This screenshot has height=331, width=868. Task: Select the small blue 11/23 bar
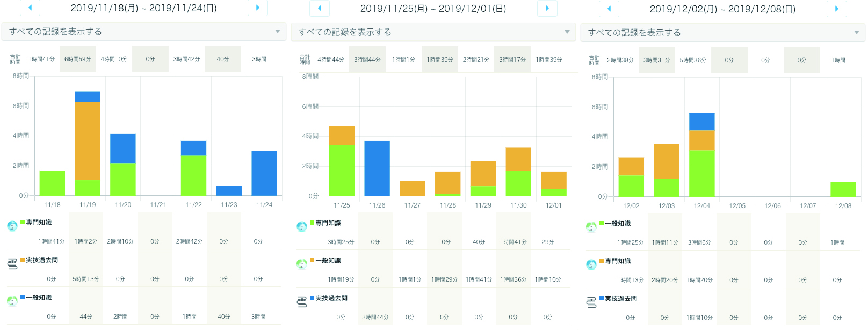pos(229,191)
